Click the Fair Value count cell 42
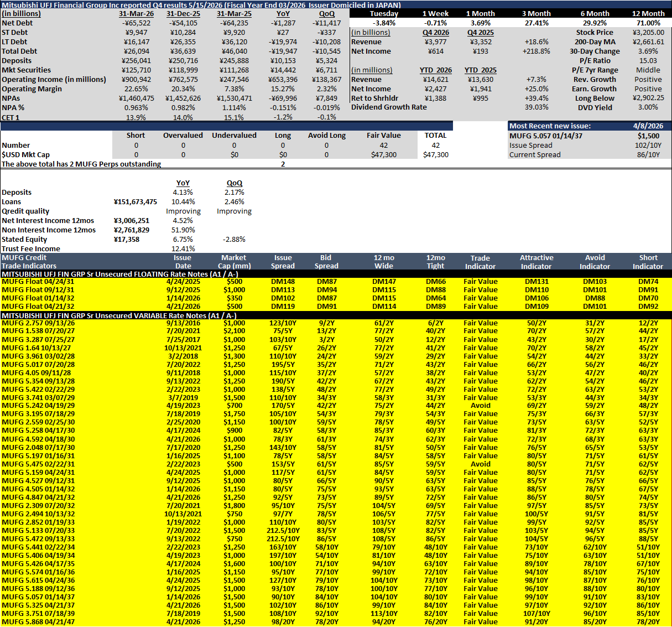The height and width of the screenshot is (627, 672). click(384, 145)
